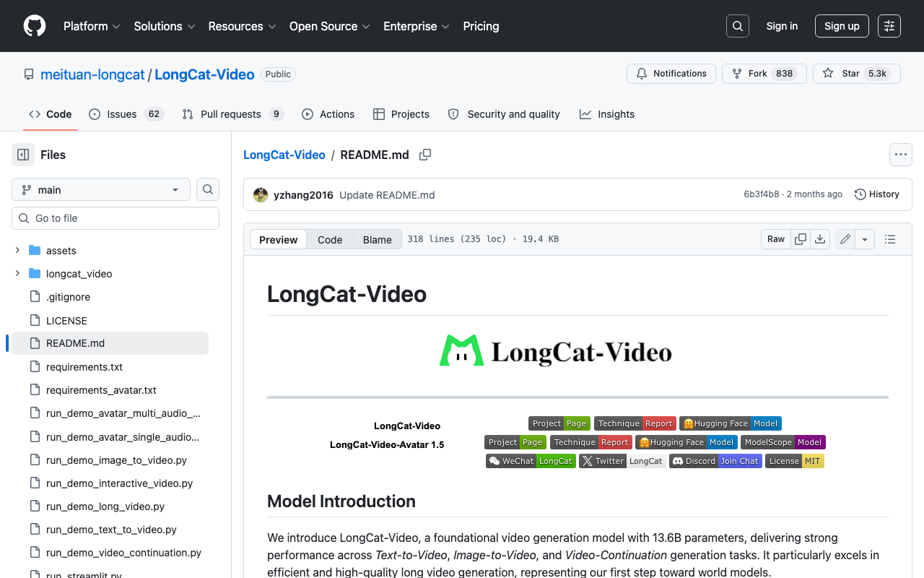Open yzhang2016's avatar image
Screen dimensions: 924x578
click(261, 194)
